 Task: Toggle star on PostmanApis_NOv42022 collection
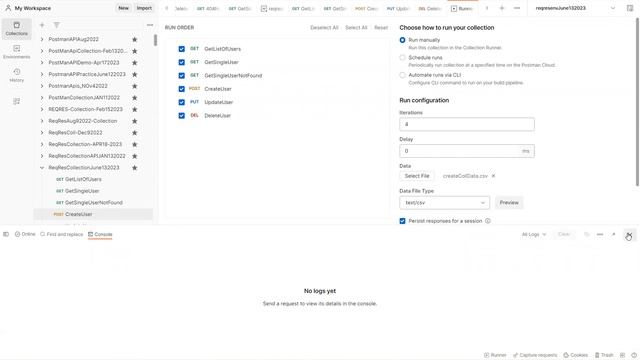[x=134, y=86]
